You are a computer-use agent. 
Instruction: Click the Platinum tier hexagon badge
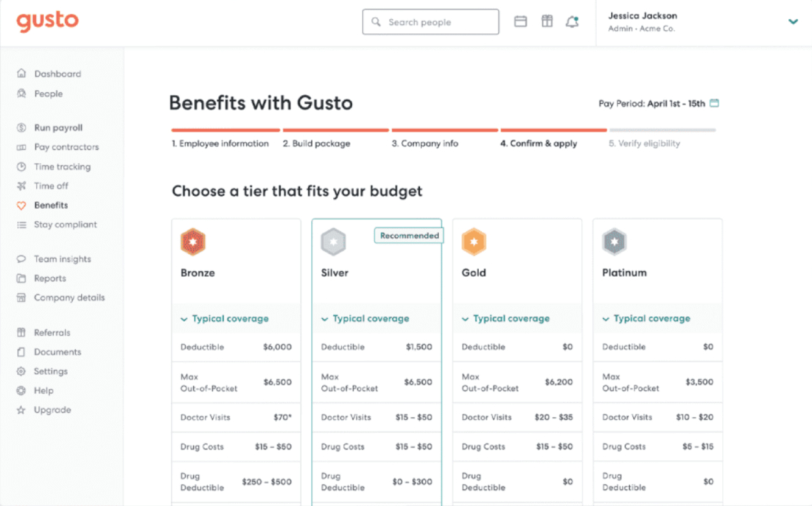[x=614, y=241]
